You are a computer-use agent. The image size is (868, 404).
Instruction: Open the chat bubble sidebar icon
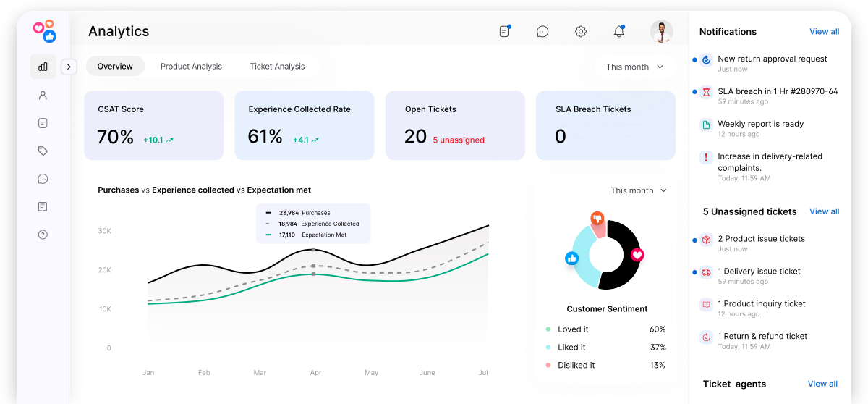tap(43, 179)
